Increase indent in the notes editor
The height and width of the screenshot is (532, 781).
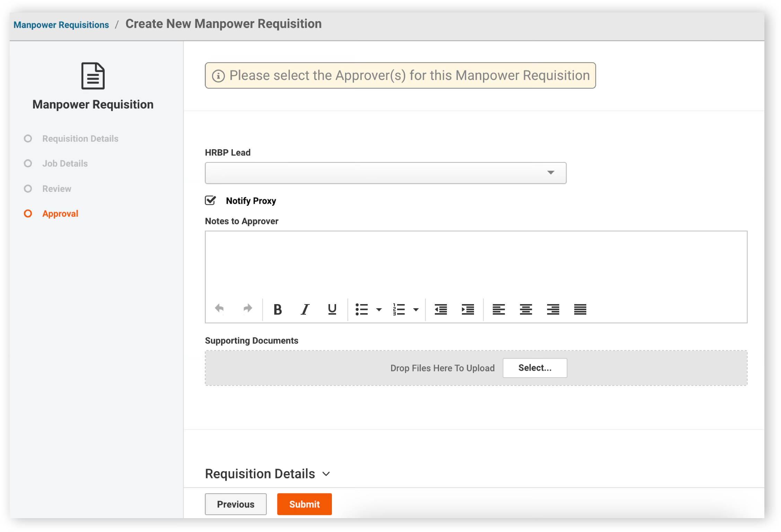[x=468, y=309]
